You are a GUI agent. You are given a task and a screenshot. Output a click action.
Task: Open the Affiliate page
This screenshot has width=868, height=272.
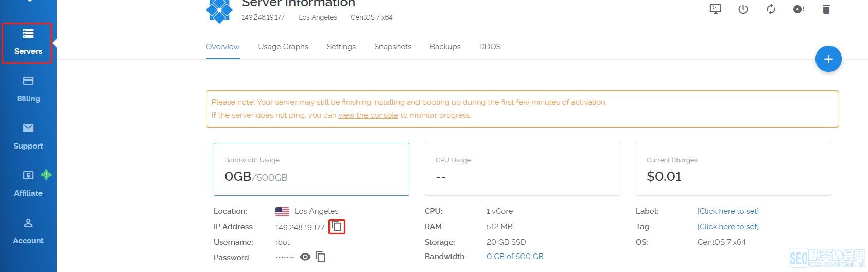point(28,184)
